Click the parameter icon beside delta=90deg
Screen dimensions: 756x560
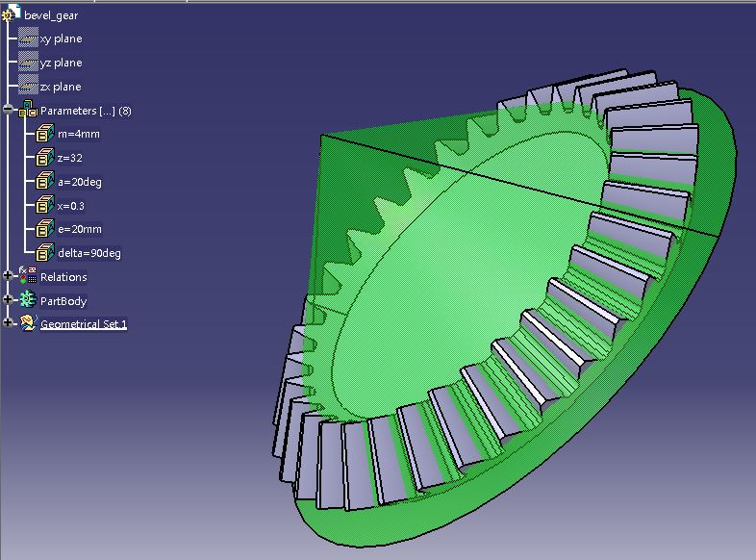coord(45,252)
